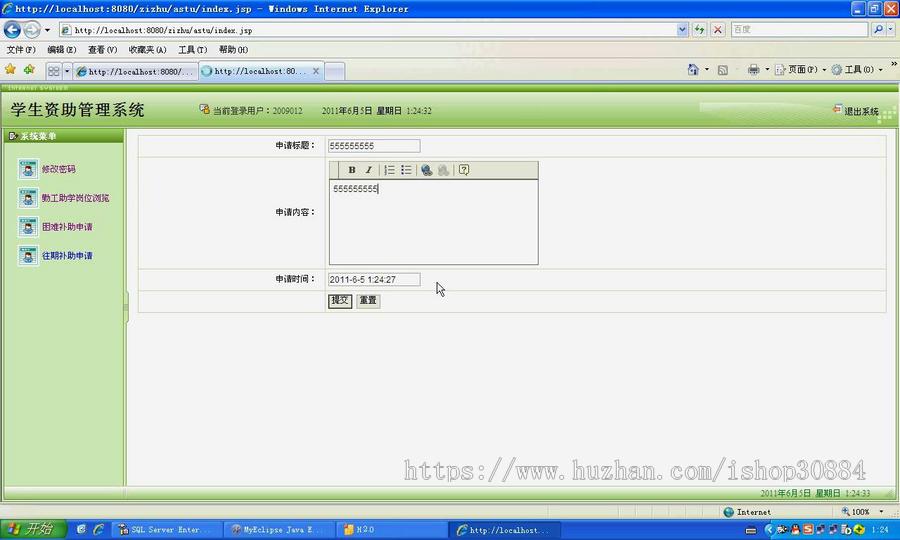Go forward with the browser Forward arrow
The height and width of the screenshot is (540, 900).
(x=32, y=29)
